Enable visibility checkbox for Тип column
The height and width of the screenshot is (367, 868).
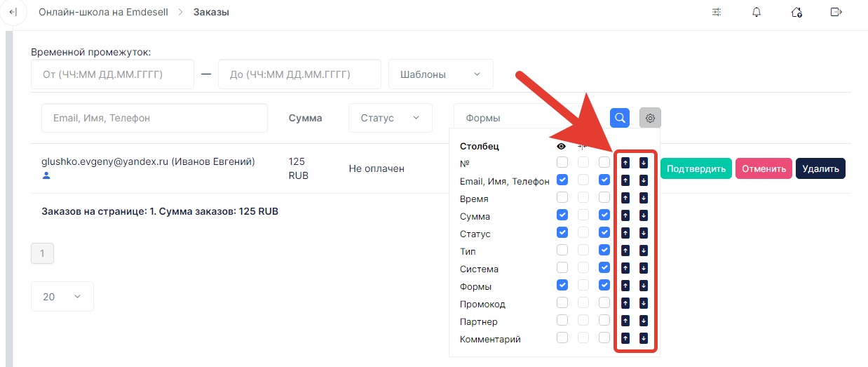[x=562, y=251]
